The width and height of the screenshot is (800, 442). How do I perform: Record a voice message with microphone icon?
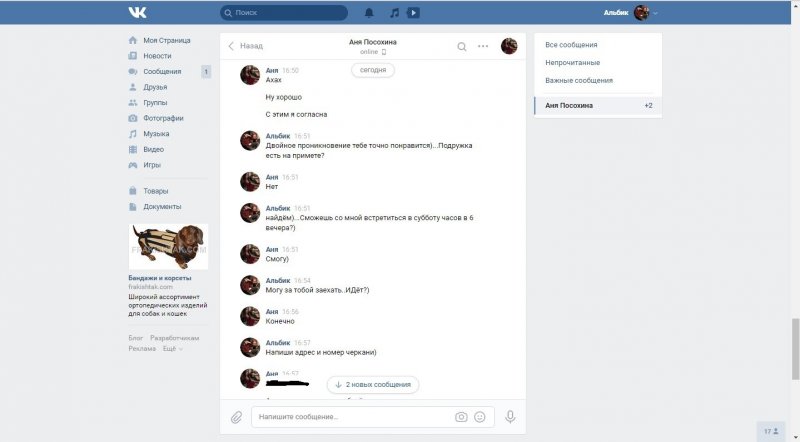(510, 417)
